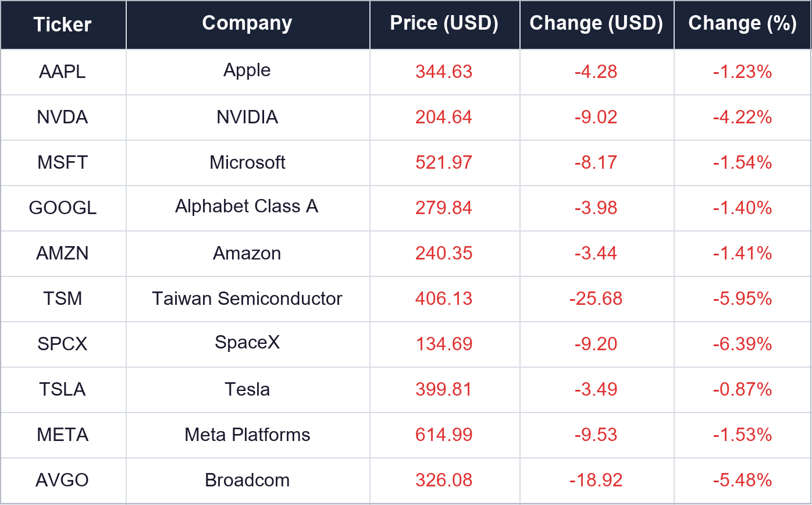Click the Apple price 344.63
The height and width of the screenshot is (505, 812).
pos(444,72)
